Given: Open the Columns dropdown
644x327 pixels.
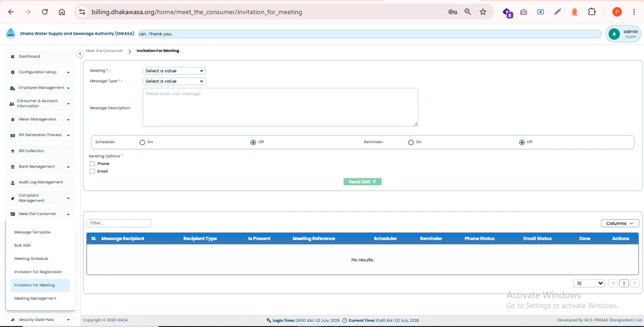Looking at the screenshot, I should 620,223.
